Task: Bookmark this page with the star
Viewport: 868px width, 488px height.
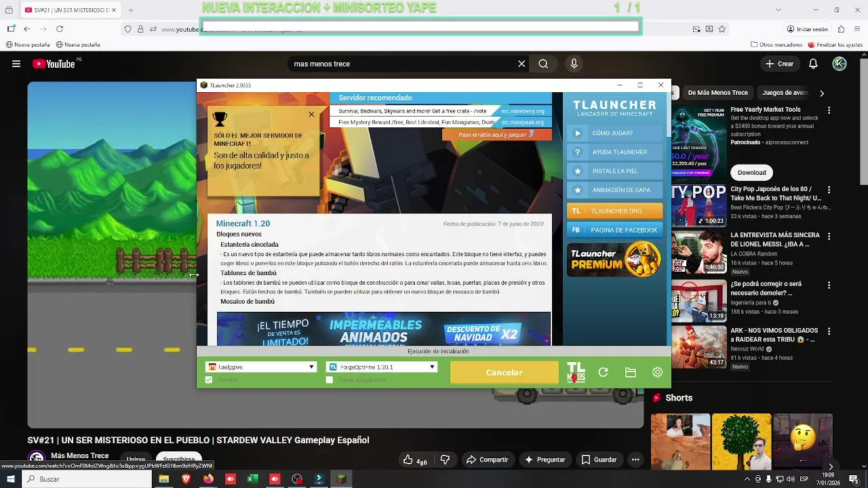Action: (722, 29)
